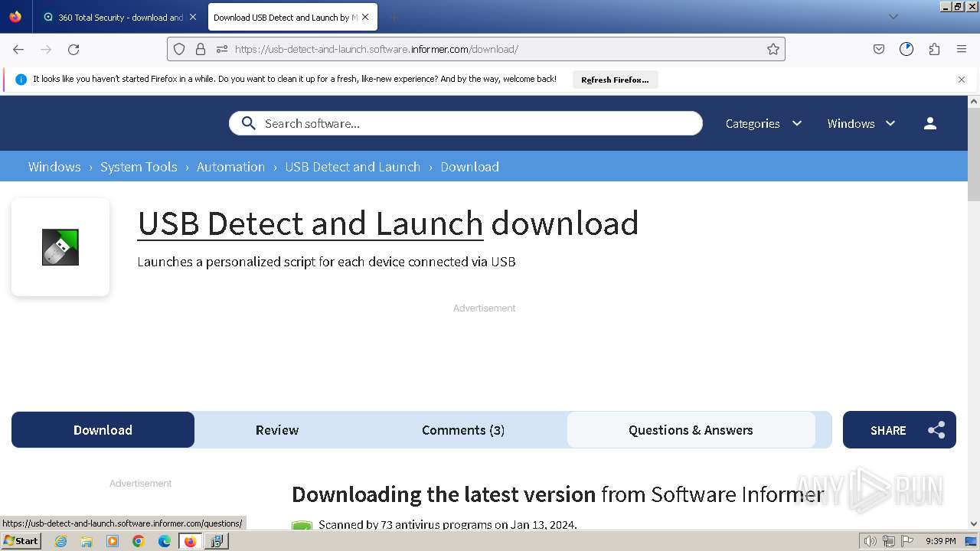Open a new tab with plus button
Image resolution: width=980 pixels, height=551 pixels.
(394, 17)
